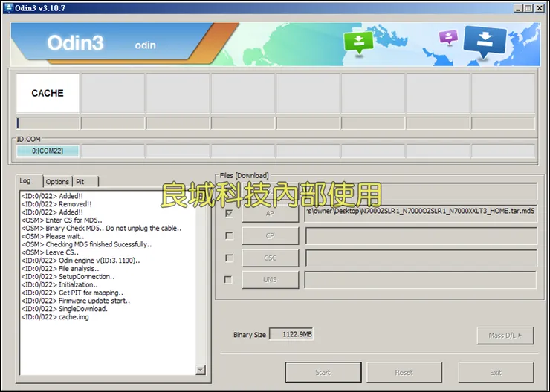Click the AP file browse button
The image size is (550, 392).
(270, 213)
